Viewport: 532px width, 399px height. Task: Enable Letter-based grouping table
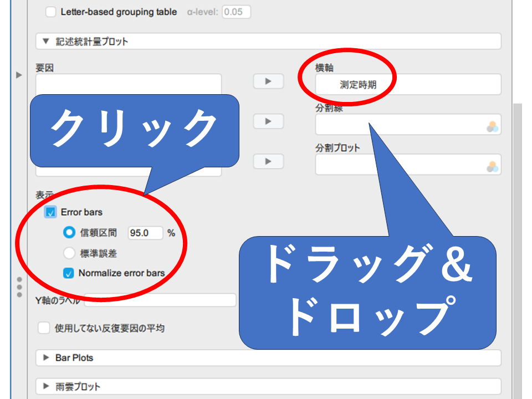coord(51,12)
